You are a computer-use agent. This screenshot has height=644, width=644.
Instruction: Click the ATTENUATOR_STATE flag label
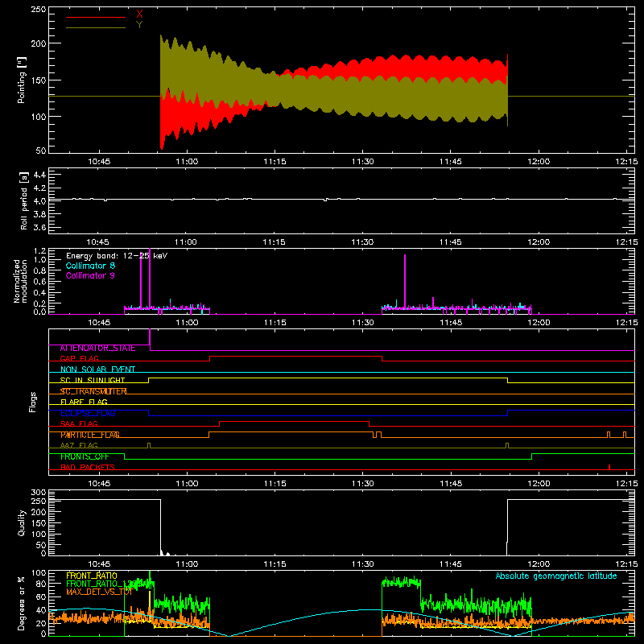97,348
